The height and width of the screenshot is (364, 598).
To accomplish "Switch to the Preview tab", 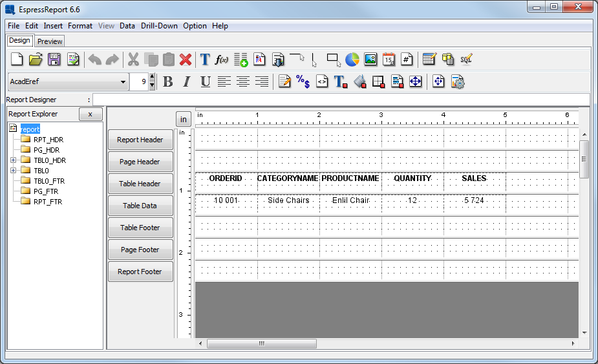I will coord(50,41).
